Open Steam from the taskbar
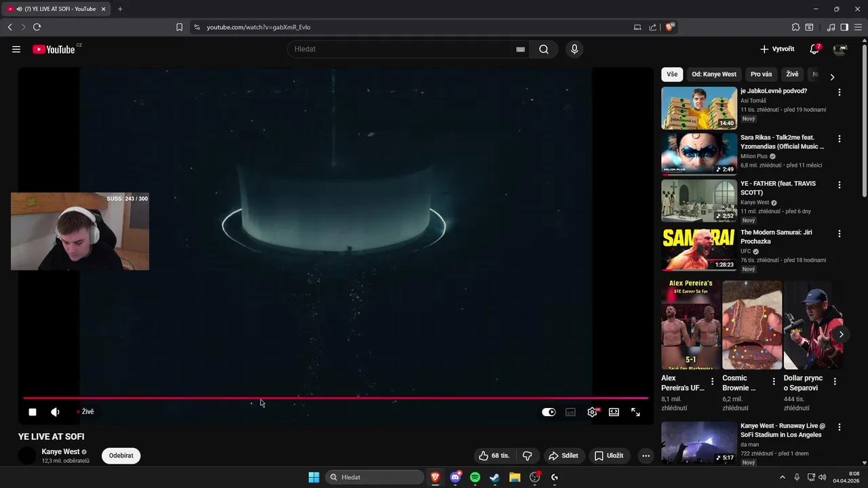This screenshot has height=488, width=868. [495, 477]
